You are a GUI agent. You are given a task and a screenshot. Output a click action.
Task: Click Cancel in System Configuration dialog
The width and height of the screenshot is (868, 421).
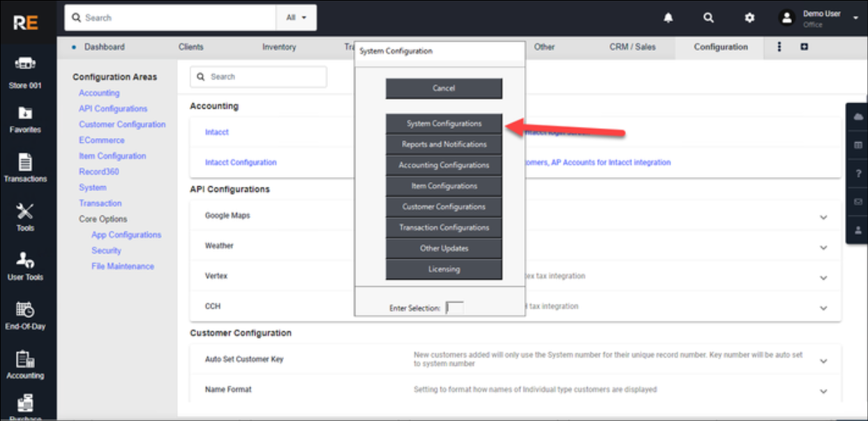click(444, 89)
